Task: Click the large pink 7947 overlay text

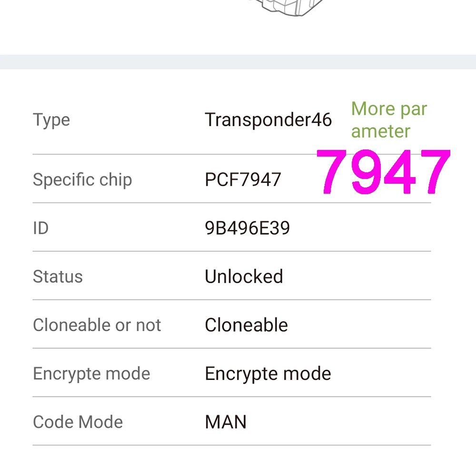Action: coord(383,172)
